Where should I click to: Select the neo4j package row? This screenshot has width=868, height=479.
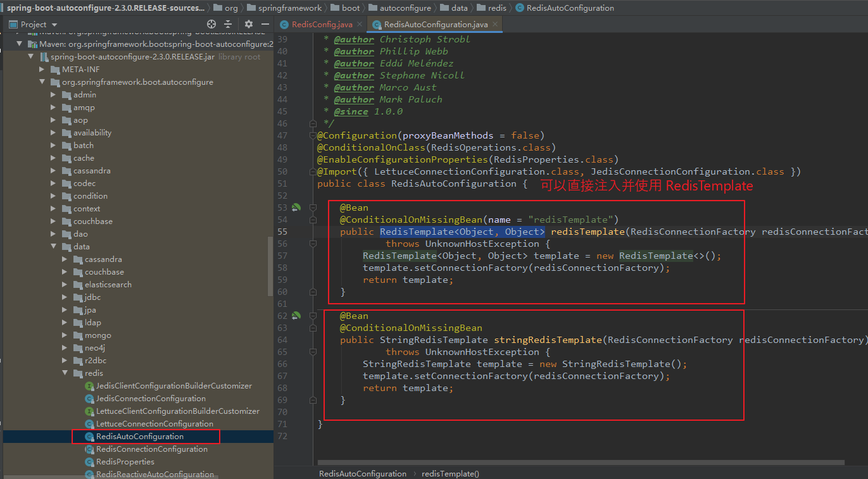pyautogui.click(x=138, y=348)
